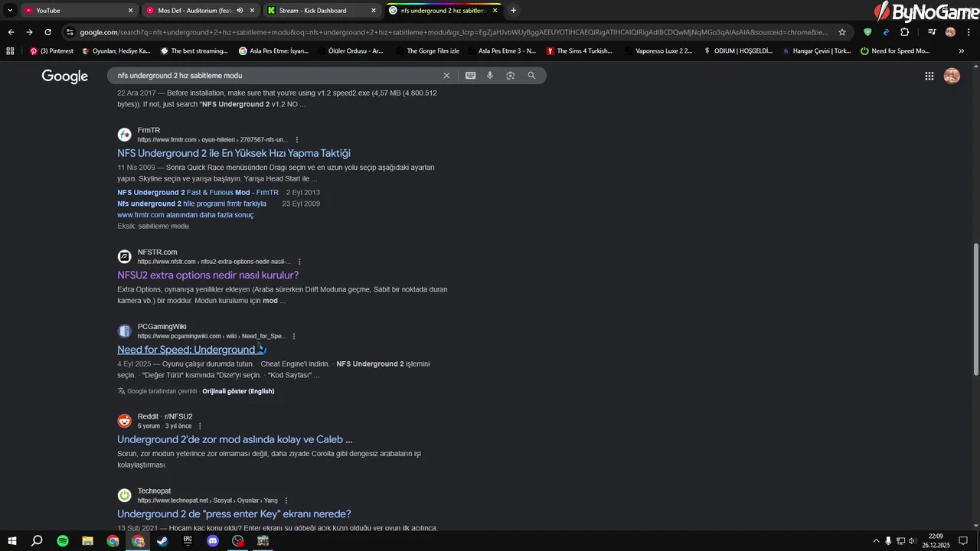Image resolution: width=980 pixels, height=551 pixels.
Task: Mute the Mos Def tab audio
Action: coord(240,11)
